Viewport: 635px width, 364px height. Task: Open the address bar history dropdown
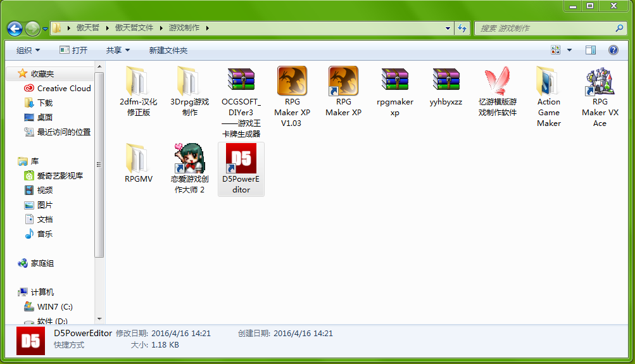(448, 28)
